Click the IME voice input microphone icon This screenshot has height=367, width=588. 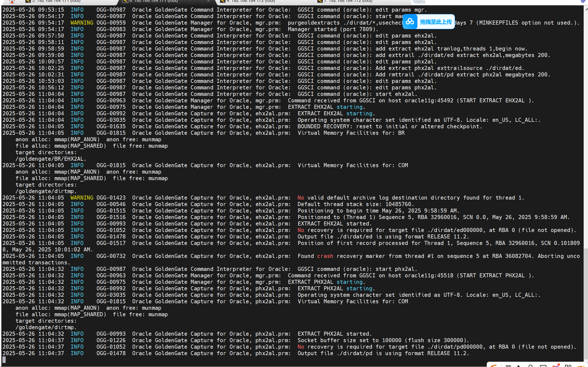point(530,366)
